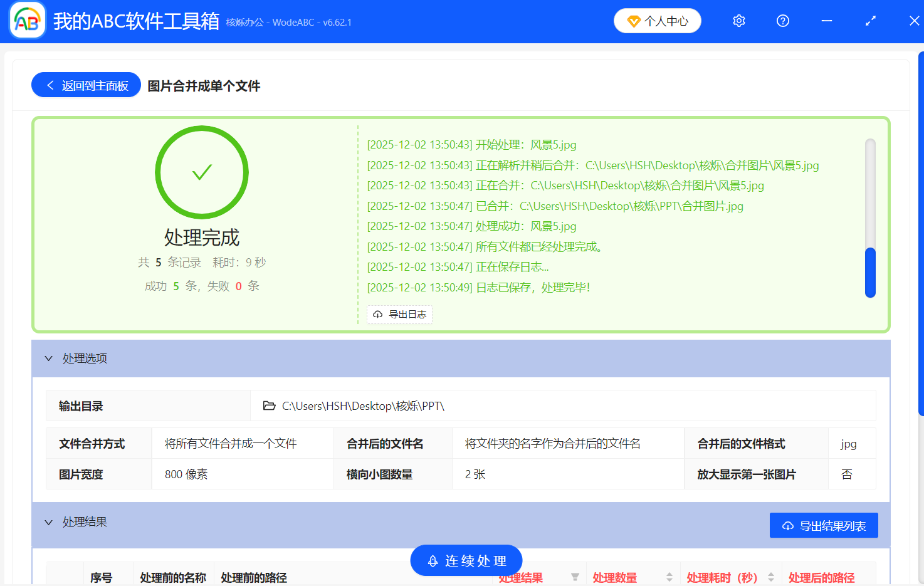The image size is (924, 586).
Task: Click the folder icon beside the output directory
Action: [268, 405]
